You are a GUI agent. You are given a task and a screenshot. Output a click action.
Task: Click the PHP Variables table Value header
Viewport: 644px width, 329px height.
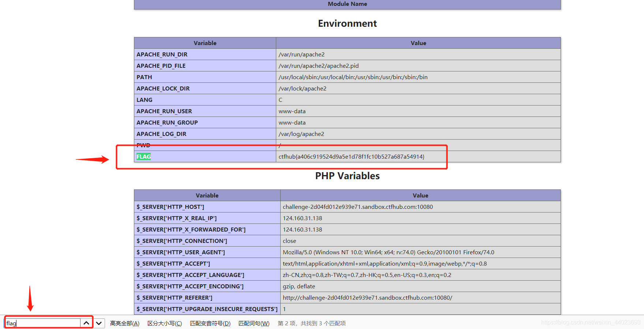point(420,195)
